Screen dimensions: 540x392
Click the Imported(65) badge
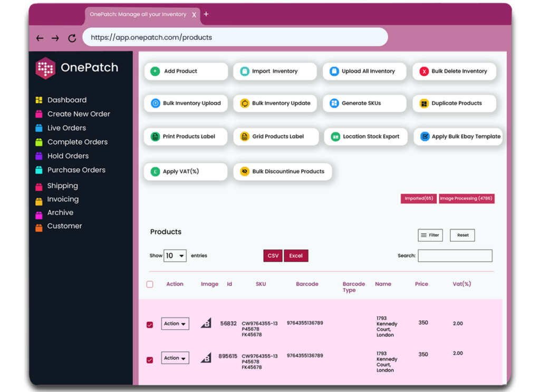[x=418, y=198]
